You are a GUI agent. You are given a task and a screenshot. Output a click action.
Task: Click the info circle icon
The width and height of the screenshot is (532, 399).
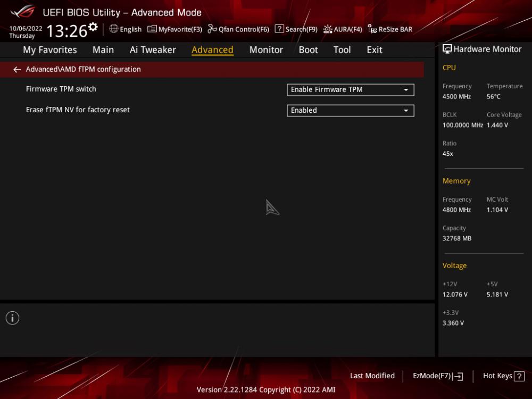pyautogui.click(x=13, y=318)
